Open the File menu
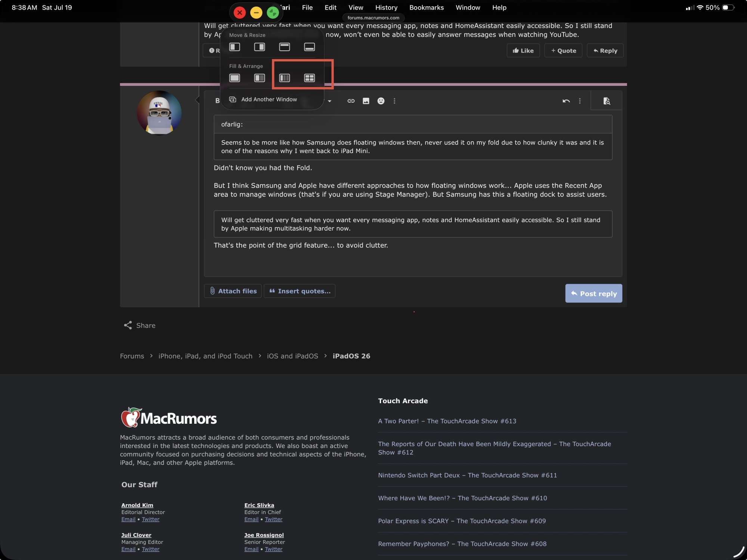 point(307,7)
